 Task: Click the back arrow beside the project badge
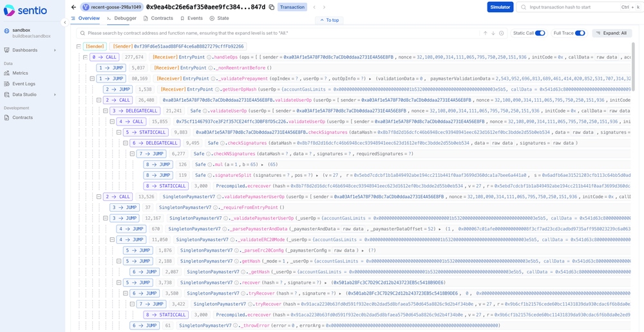74,7
